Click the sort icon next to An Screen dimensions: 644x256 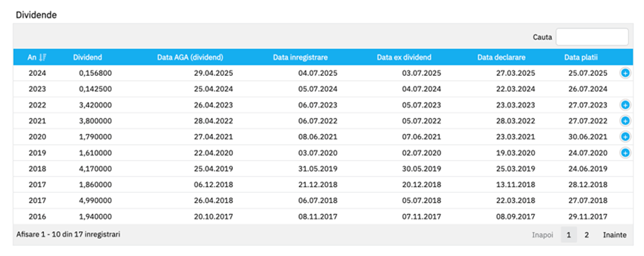click(43, 57)
